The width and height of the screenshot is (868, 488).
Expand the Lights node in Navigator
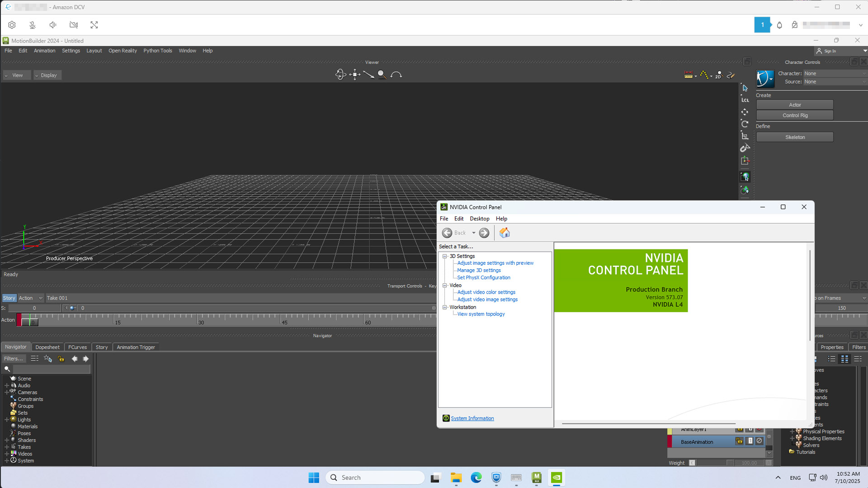pyautogui.click(x=7, y=420)
